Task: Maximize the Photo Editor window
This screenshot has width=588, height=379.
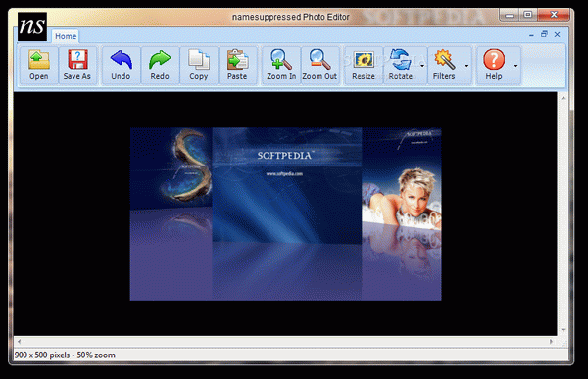Action: tap(527, 15)
